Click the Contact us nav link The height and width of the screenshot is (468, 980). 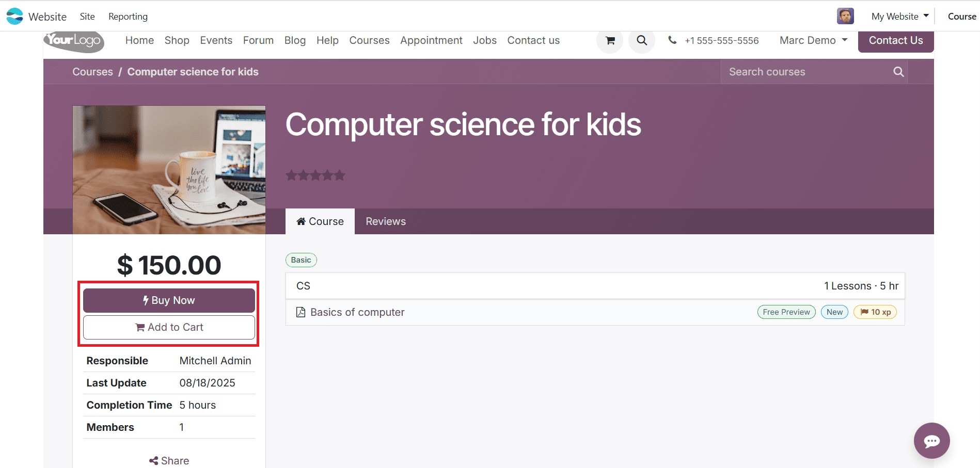coord(533,40)
